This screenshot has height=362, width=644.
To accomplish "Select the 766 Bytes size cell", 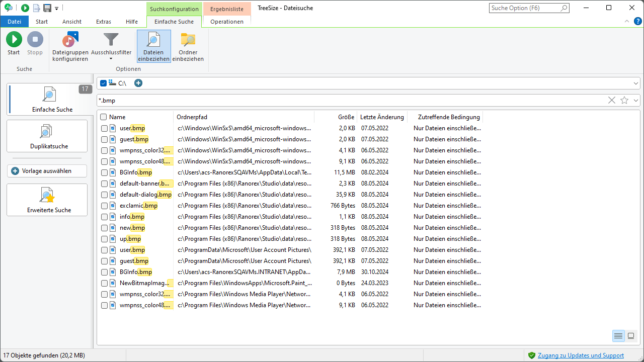I will [x=343, y=206].
